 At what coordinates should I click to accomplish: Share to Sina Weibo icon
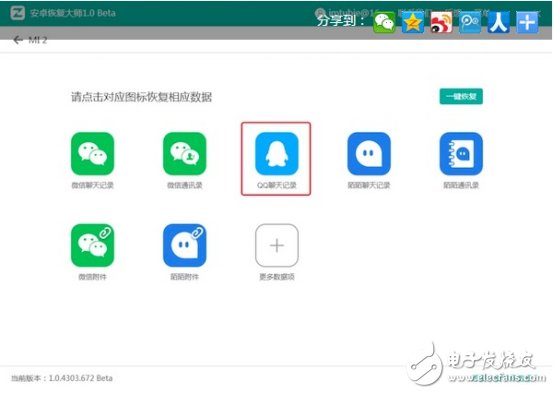click(x=441, y=22)
